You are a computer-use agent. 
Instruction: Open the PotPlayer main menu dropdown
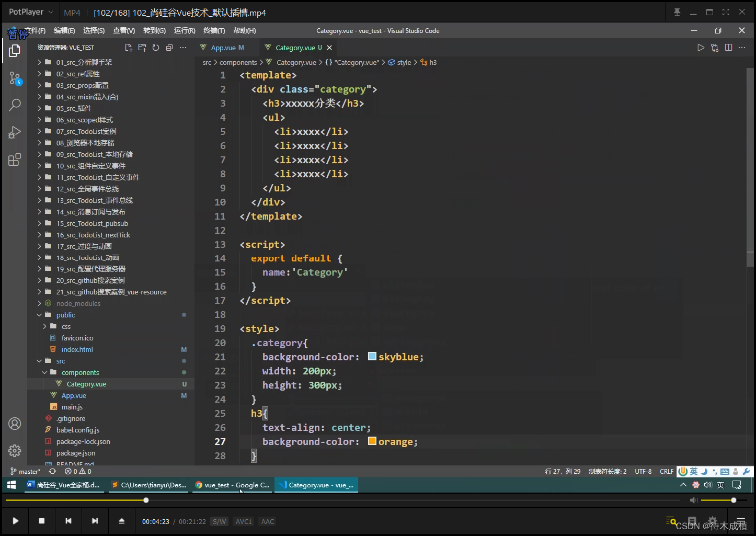[31, 12]
